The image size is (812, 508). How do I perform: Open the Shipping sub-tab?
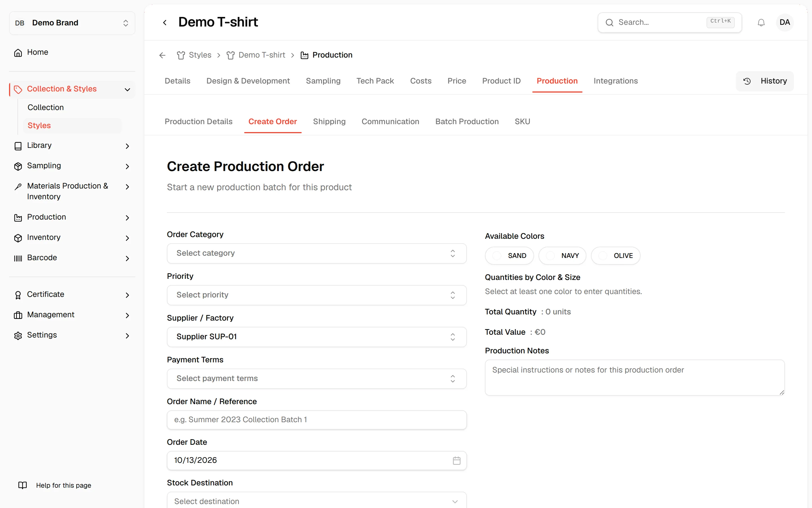click(329, 122)
